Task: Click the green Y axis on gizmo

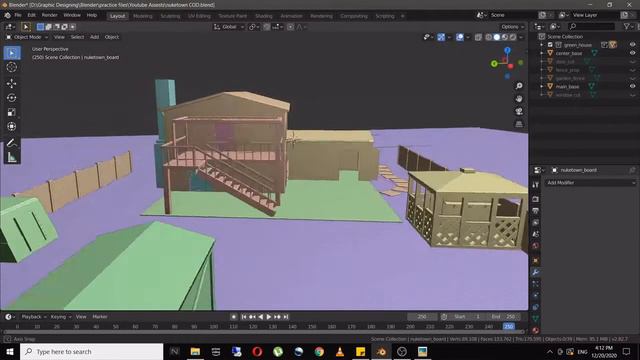Action: pyautogui.click(x=494, y=64)
